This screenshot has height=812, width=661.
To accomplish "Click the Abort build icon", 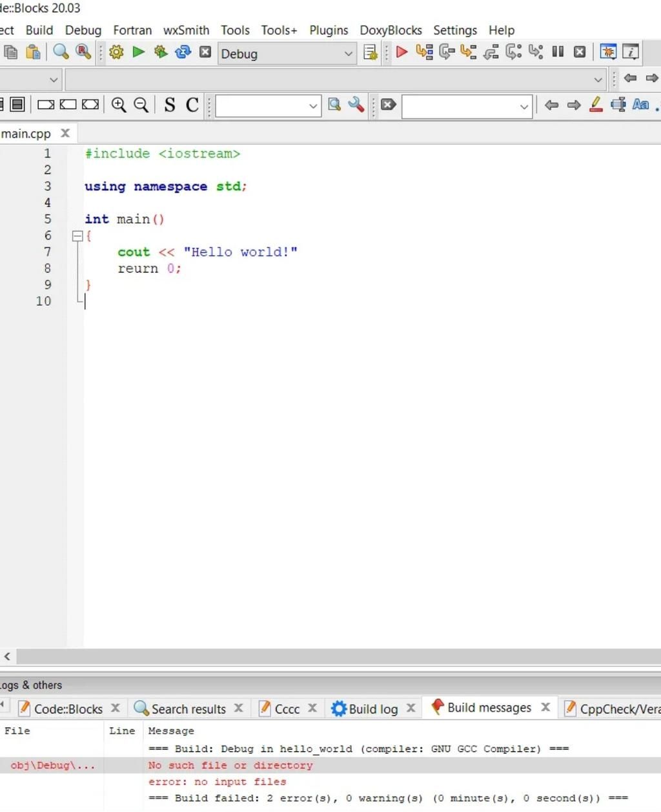I will pyautogui.click(x=205, y=52).
